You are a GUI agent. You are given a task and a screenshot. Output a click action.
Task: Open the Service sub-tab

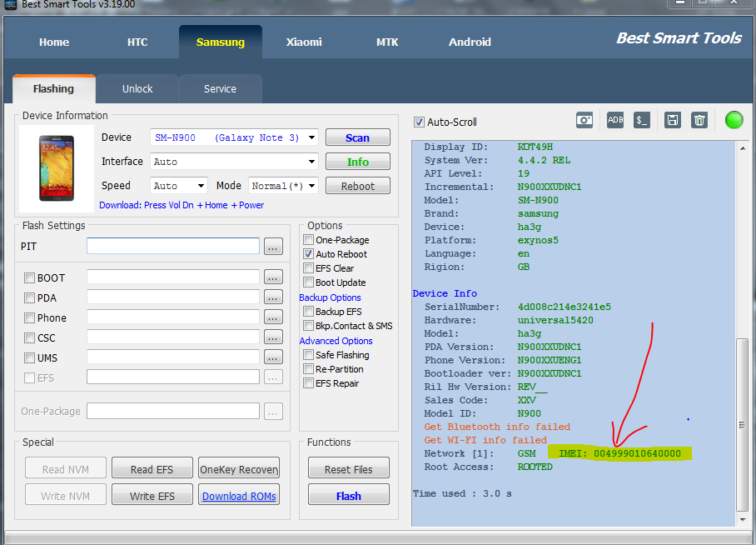[x=221, y=89]
